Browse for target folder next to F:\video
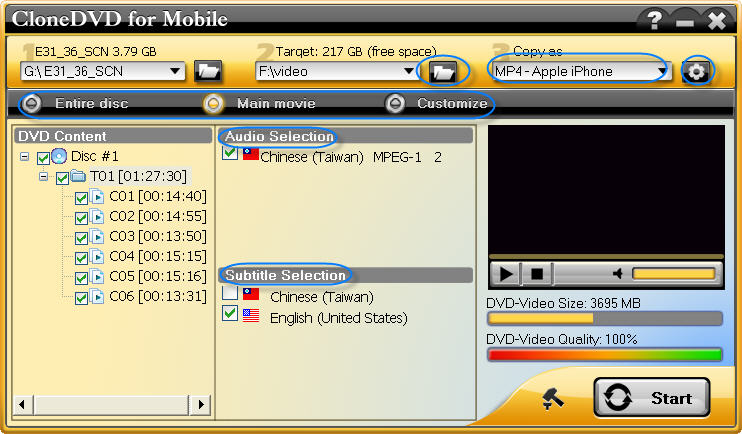The width and height of the screenshot is (742, 434). tap(443, 72)
